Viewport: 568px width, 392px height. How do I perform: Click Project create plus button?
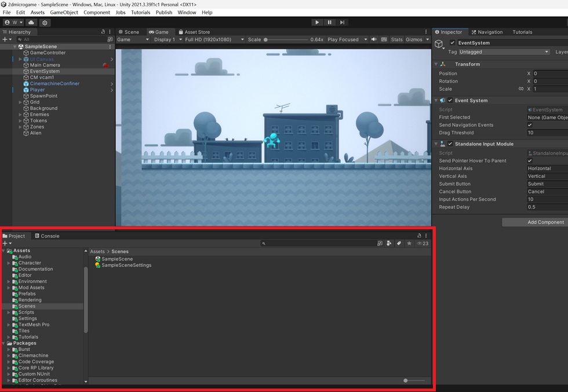tap(7, 243)
